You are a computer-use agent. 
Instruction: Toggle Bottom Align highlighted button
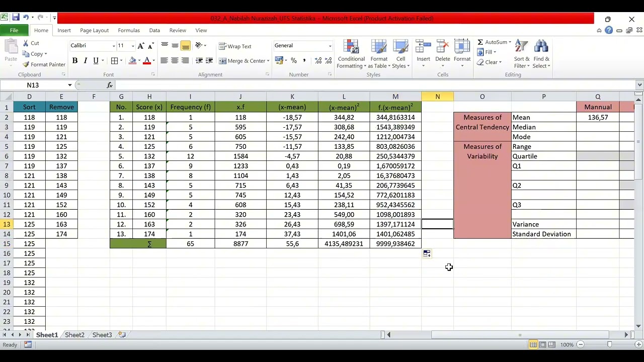tap(185, 46)
